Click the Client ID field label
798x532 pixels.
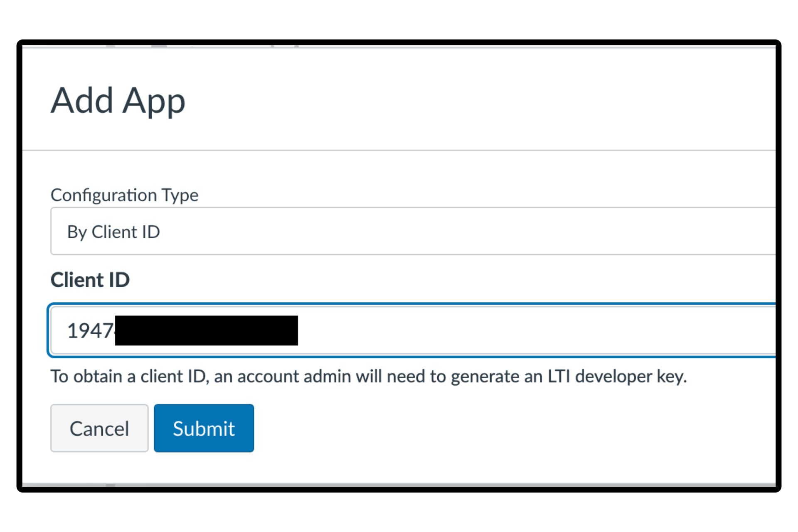pyautogui.click(x=90, y=280)
